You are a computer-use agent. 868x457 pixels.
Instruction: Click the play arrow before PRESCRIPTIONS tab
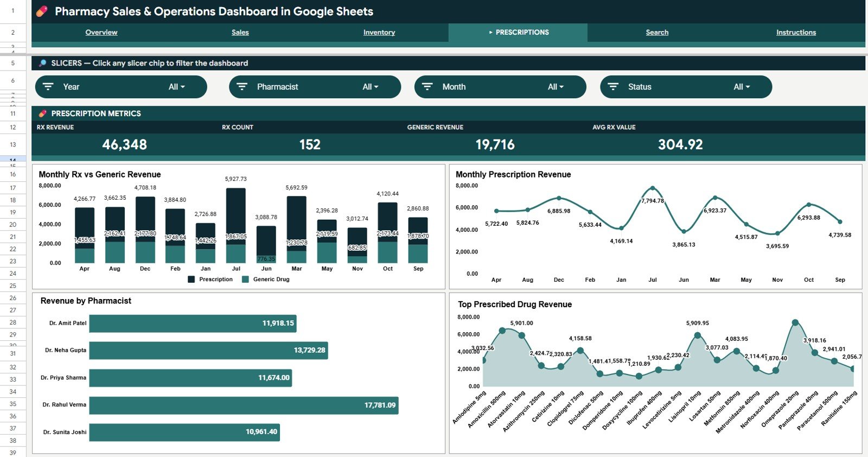tap(491, 33)
